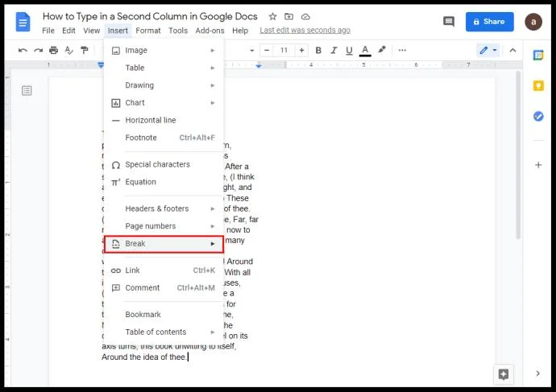Open the highlight color tool
The width and height of the screenshot is (556, 392).
coord(381,50)
